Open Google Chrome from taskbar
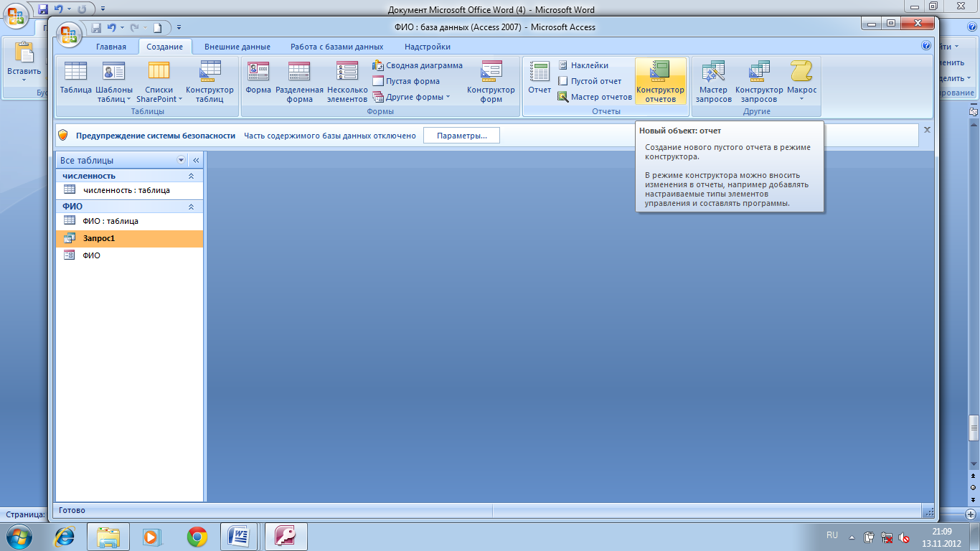 [x=197, y=536]
